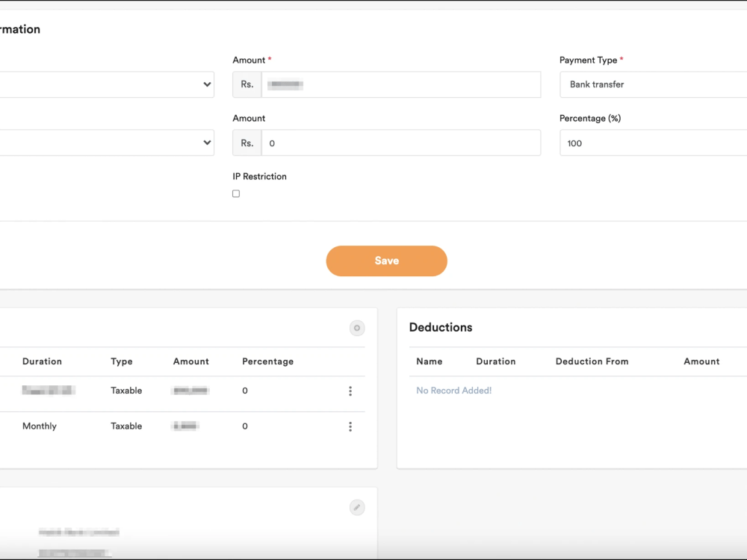The image size is (747, 560).
Task: Click the Amount header in Deductions table
Action: (x=701, y=361)
